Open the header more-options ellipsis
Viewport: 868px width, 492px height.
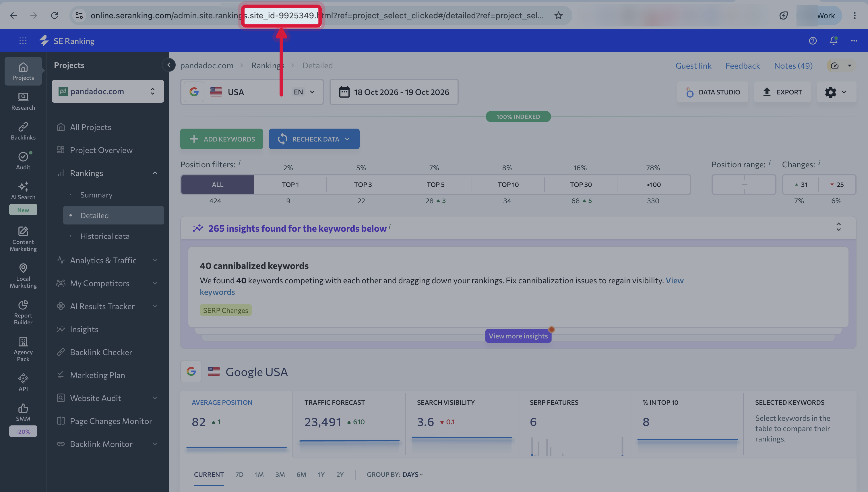click(854, 41)
